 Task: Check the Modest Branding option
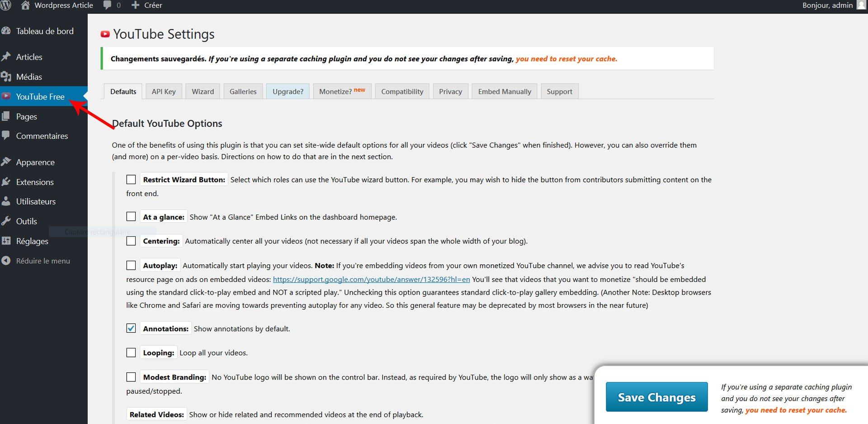point(131,377)
